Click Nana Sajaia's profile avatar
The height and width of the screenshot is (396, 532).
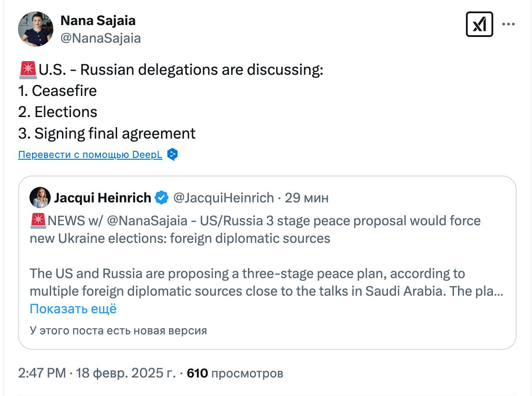35,29
